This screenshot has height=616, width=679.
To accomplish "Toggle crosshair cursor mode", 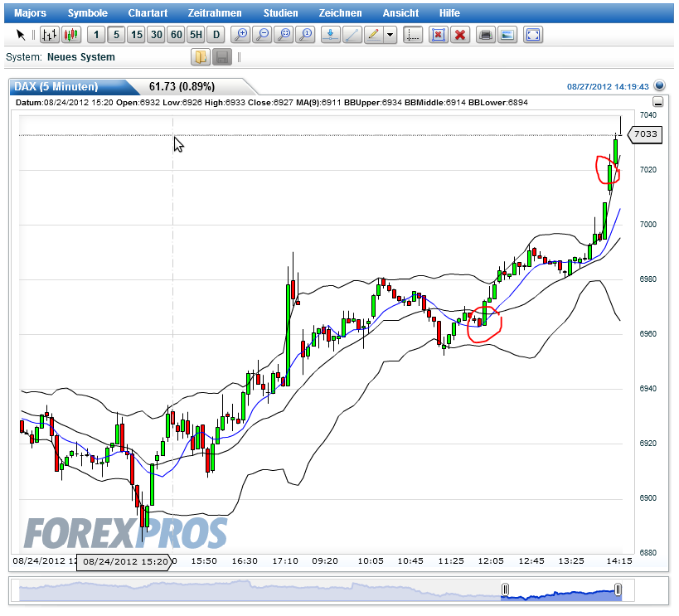I will [412, 35].
